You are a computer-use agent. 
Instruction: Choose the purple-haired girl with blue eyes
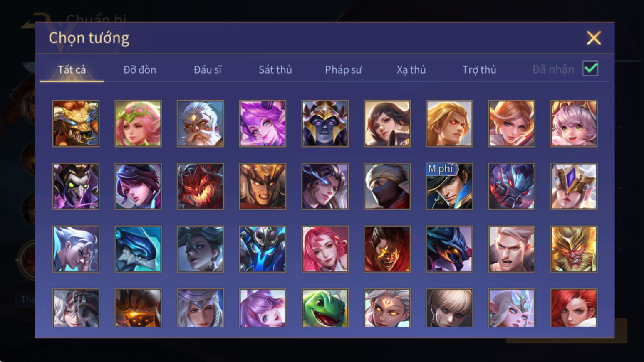[x=263, y=123]
